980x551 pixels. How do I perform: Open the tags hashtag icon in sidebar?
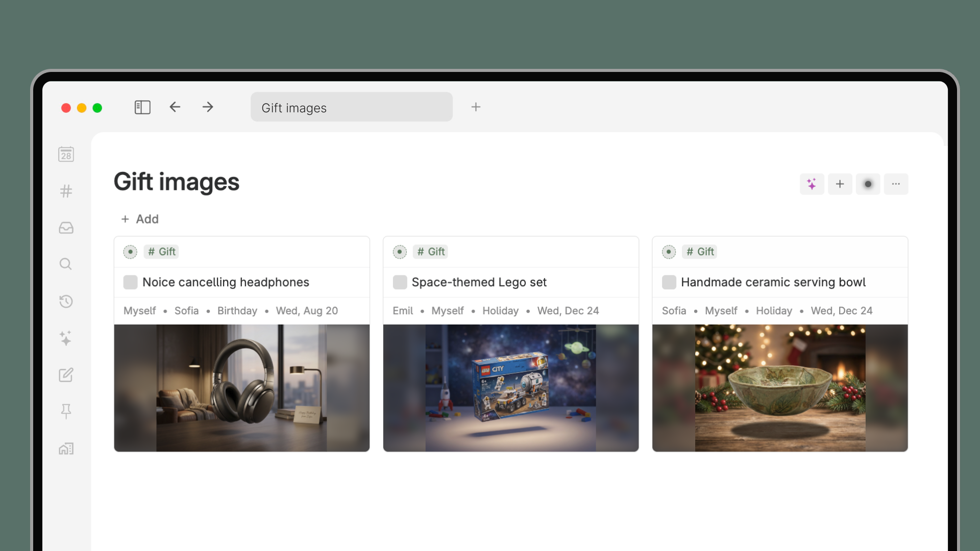coord(66,191)
